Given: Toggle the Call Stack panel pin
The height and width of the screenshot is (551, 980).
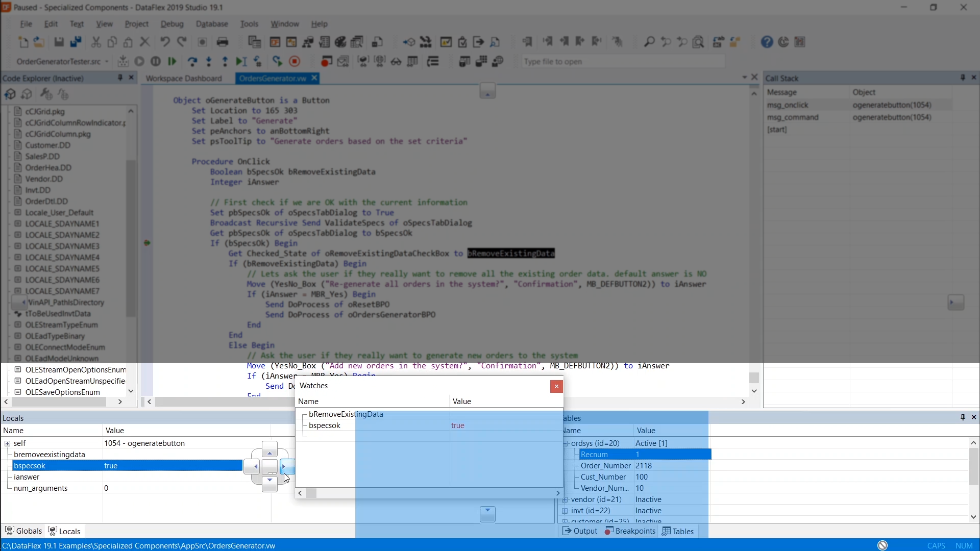Looking at the screenshot, I should coord(963,78).
